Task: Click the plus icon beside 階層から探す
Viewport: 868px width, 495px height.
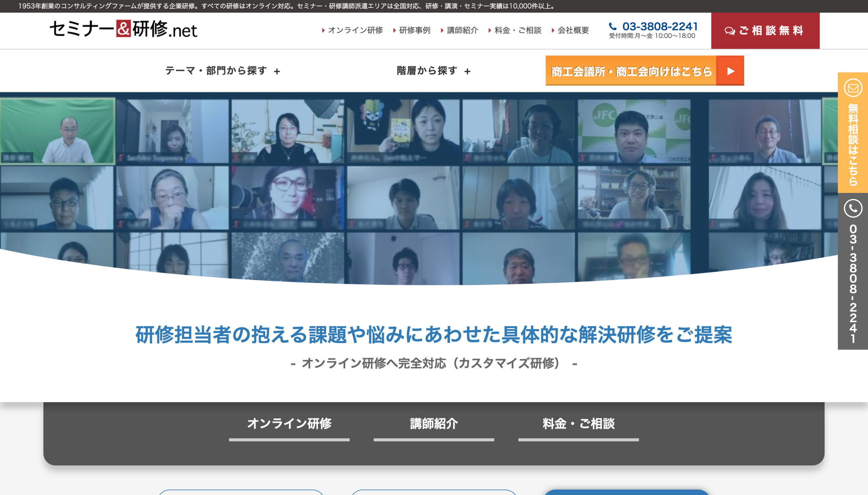Action: (x=468, y=72)
